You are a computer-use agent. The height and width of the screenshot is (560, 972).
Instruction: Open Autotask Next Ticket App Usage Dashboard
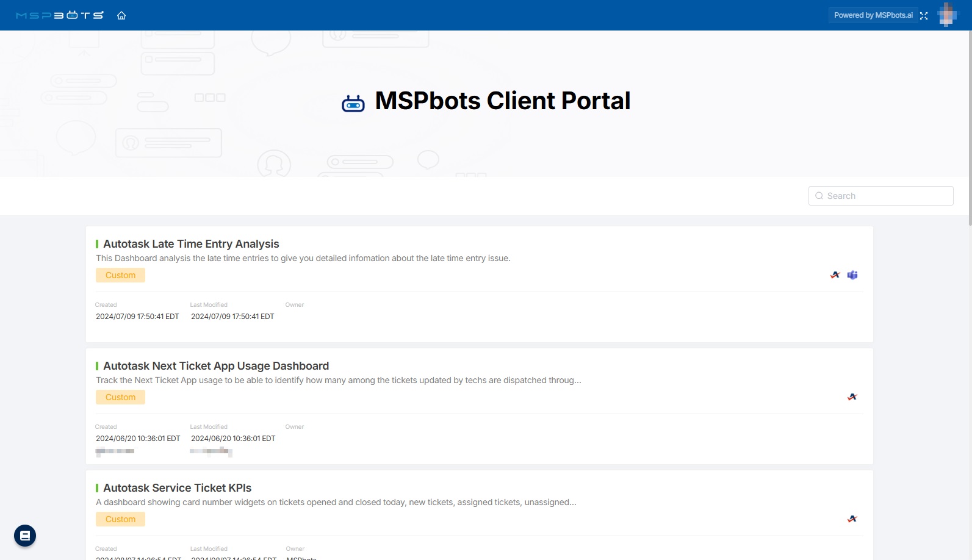point(216,366)
